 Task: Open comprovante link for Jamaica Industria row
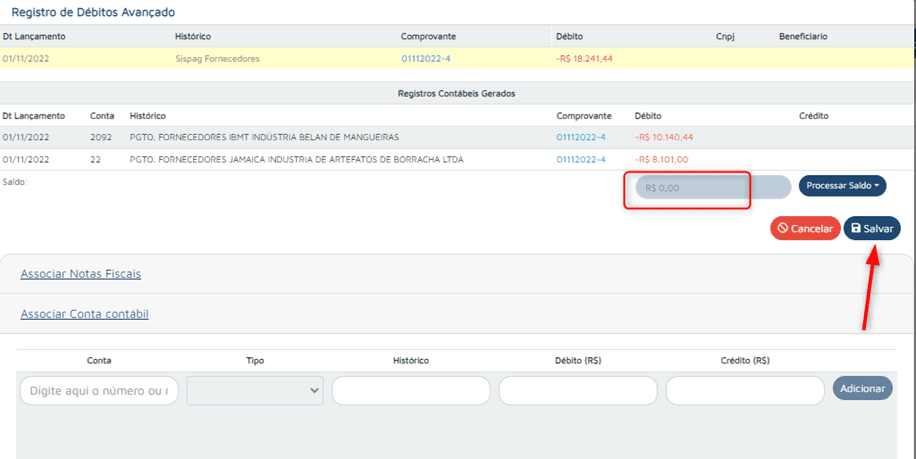tap(581, 159)
